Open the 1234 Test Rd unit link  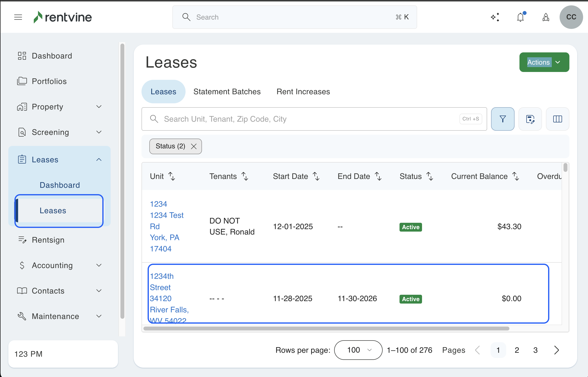(166, 215)
